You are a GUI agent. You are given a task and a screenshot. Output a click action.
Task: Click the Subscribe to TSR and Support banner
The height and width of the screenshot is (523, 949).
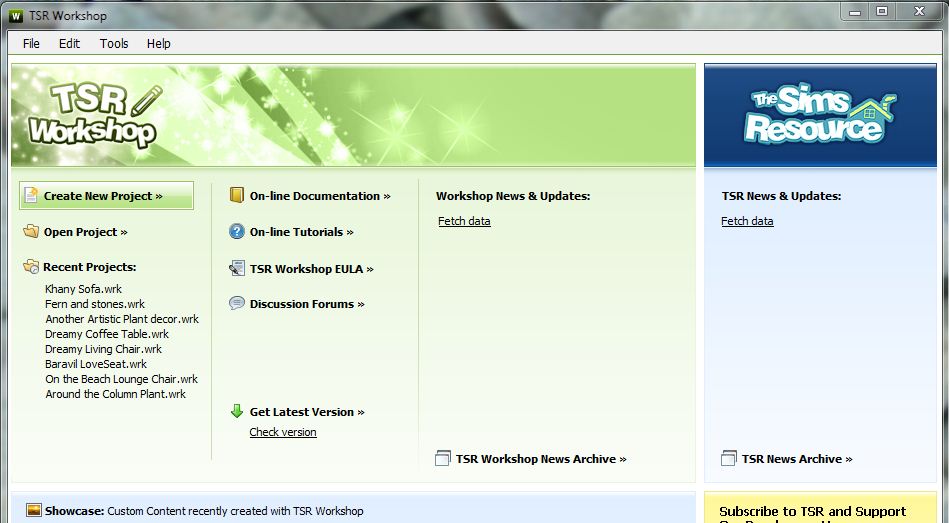(820, 508)
